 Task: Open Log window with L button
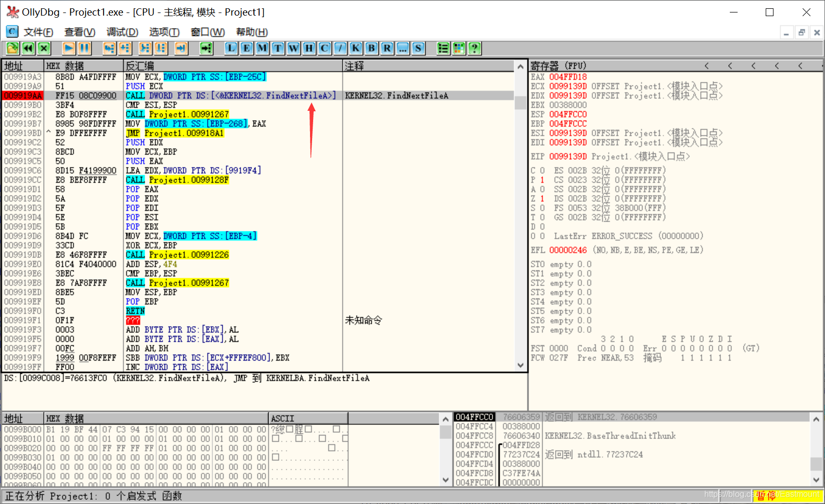[231, 48]
